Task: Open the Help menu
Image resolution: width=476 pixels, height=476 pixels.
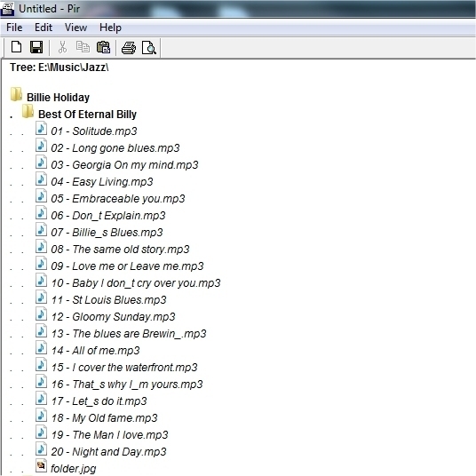Action: pyautogui.click(x=110, y=28)
